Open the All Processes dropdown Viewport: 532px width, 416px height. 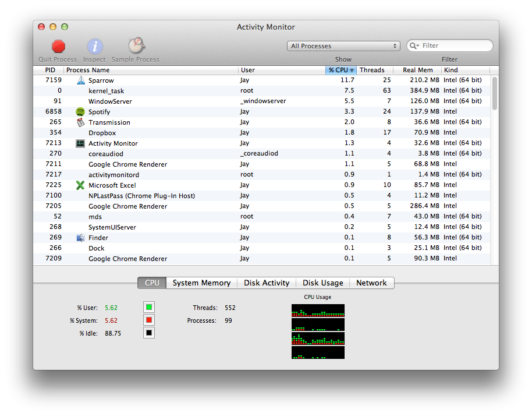click(x=343, y=46)
